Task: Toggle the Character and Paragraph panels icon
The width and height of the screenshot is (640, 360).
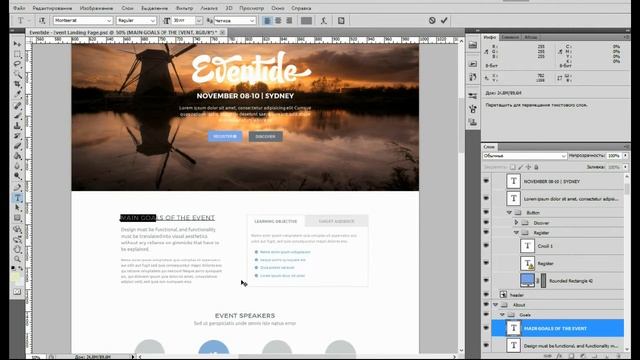Action: pyautogui.click(x=341, y=20)
